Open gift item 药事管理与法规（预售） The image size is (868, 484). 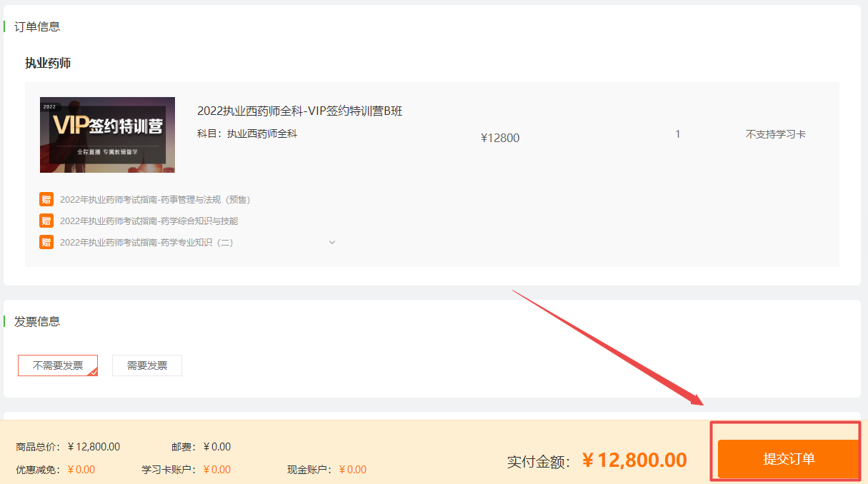point(155,200)
